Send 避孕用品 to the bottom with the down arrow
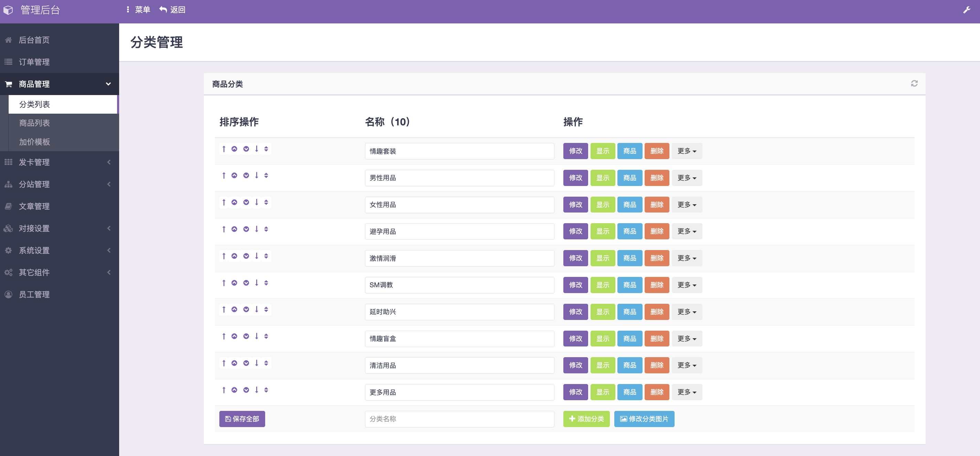The height and width of the screenshot is (456, 980). pyautogui.click(x=257, y=229)
